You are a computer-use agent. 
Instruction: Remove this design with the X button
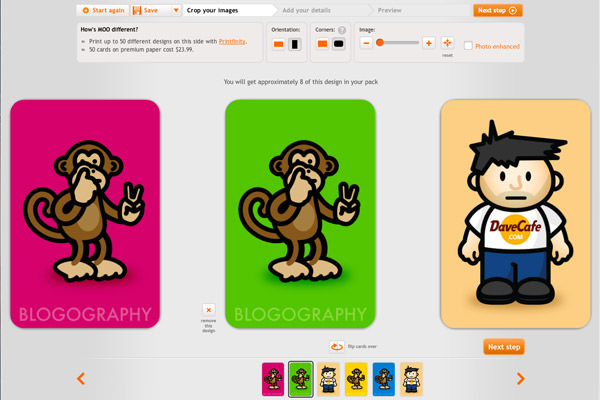tap(209, 309)
